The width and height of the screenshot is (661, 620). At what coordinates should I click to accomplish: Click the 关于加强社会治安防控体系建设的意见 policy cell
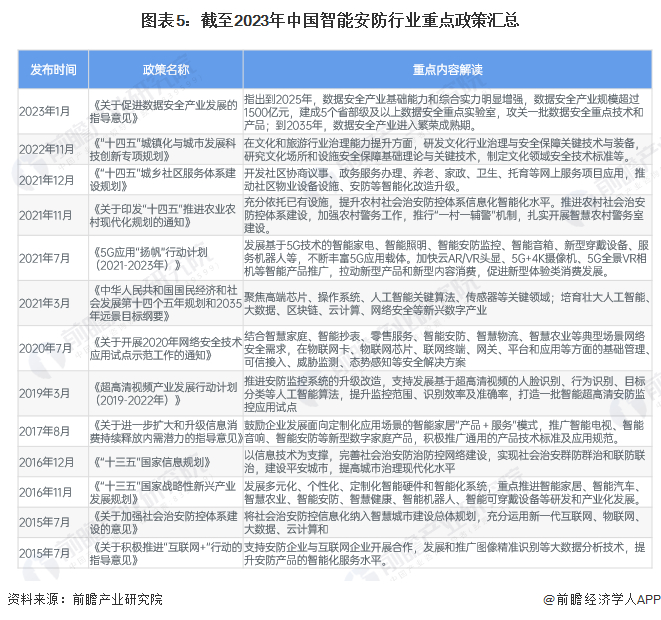166,522
